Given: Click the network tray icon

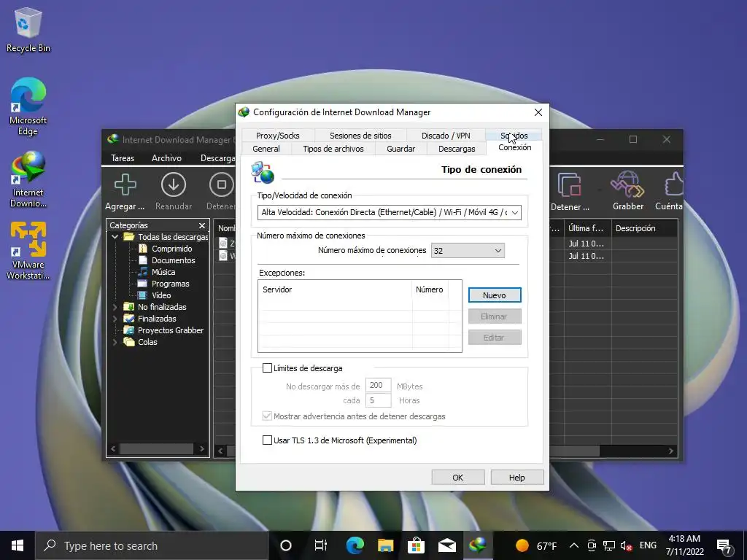Looking at the screenshot, I should [x=609, y=545].
